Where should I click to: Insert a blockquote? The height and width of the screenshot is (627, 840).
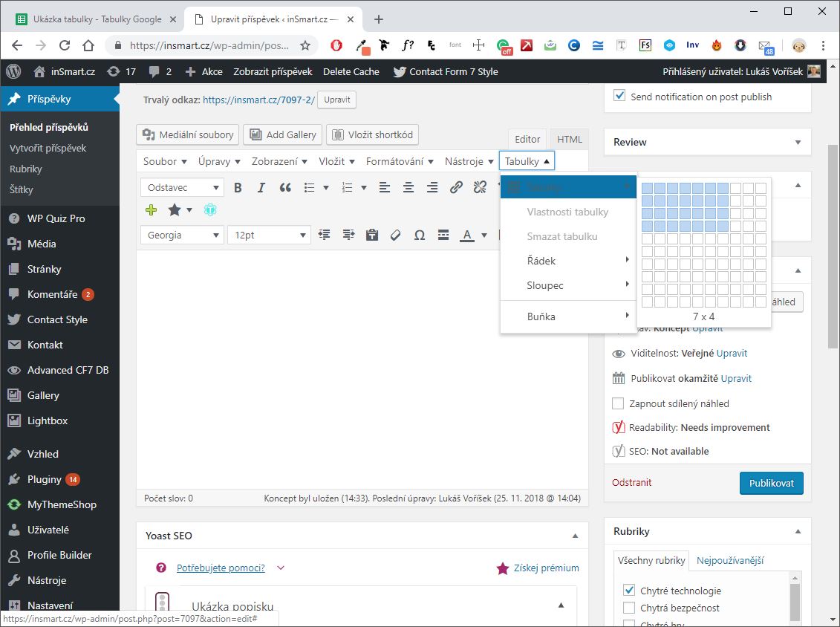285,188
